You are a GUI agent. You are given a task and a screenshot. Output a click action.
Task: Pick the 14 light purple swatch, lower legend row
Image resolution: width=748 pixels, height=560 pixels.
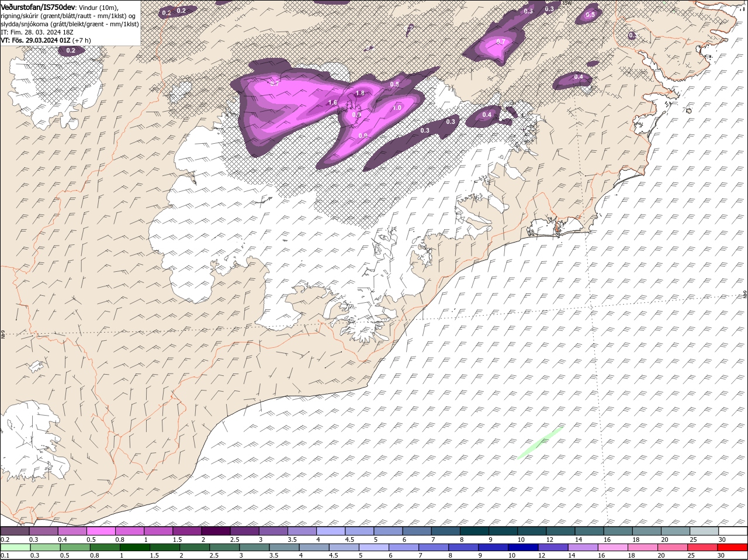click(583, 548)
